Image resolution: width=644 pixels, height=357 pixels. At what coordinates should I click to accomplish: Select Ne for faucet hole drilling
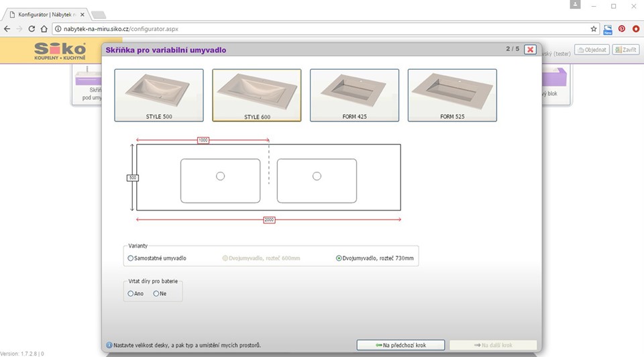pos(156,293)
